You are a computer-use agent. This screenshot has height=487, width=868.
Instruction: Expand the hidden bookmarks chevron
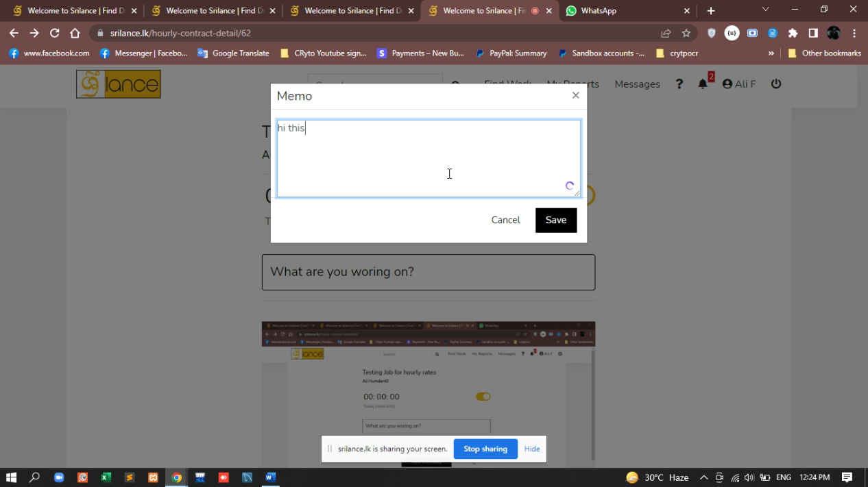pos(771,53)
